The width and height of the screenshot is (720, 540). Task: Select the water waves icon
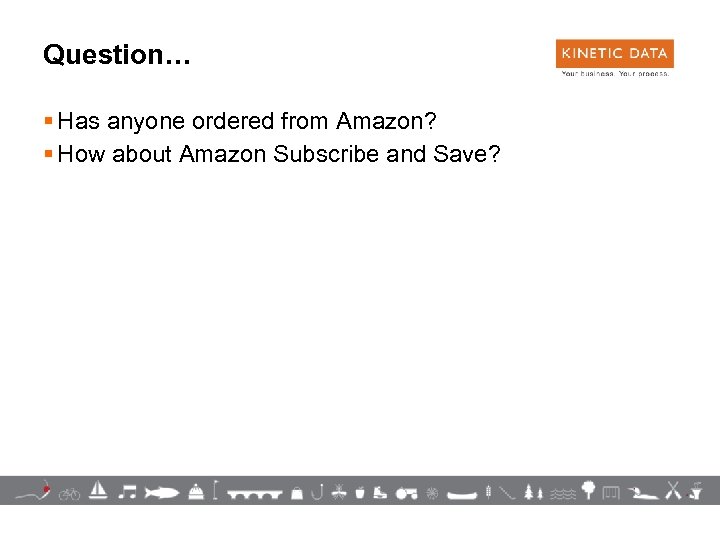click(564, 492)
